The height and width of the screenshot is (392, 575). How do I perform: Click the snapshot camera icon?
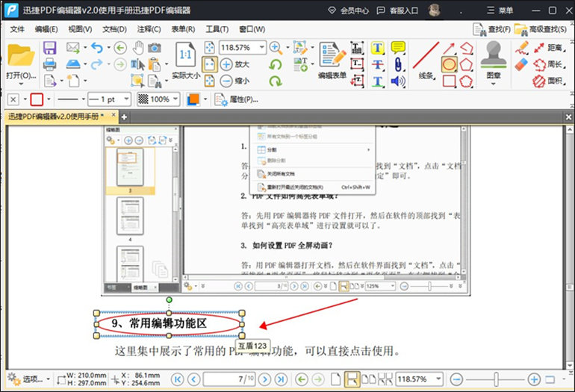click(x=155, y=48)
